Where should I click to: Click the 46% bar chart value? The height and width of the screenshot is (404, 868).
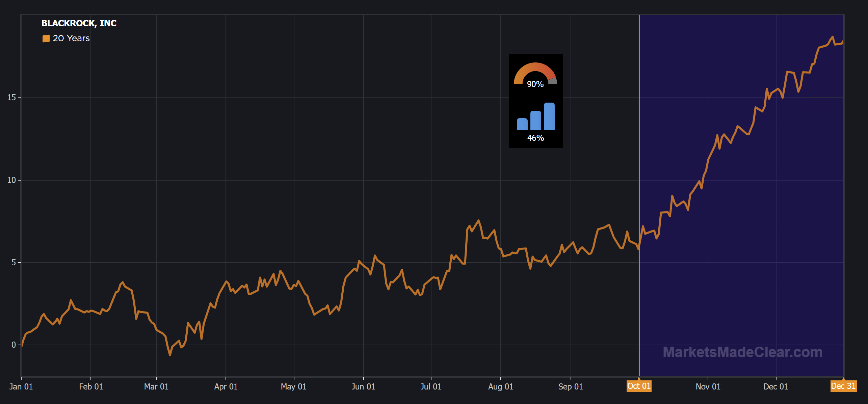(x=536, y=138)
